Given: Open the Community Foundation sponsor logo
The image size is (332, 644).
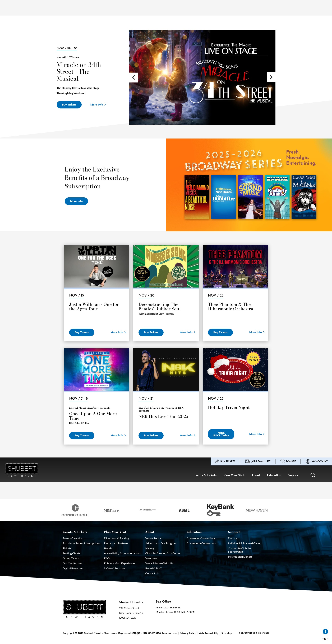Looking at the screenshot, I should tap(148, 510).
